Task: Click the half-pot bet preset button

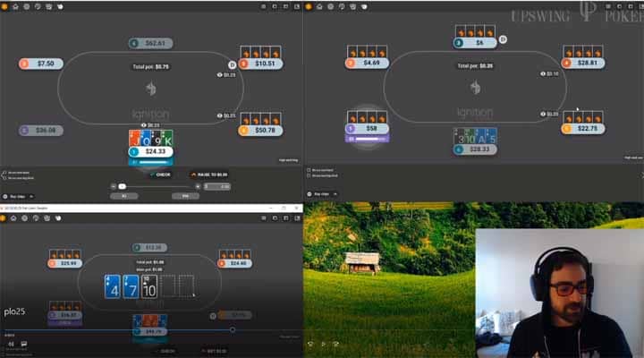Action: click(x=124, y=196)
